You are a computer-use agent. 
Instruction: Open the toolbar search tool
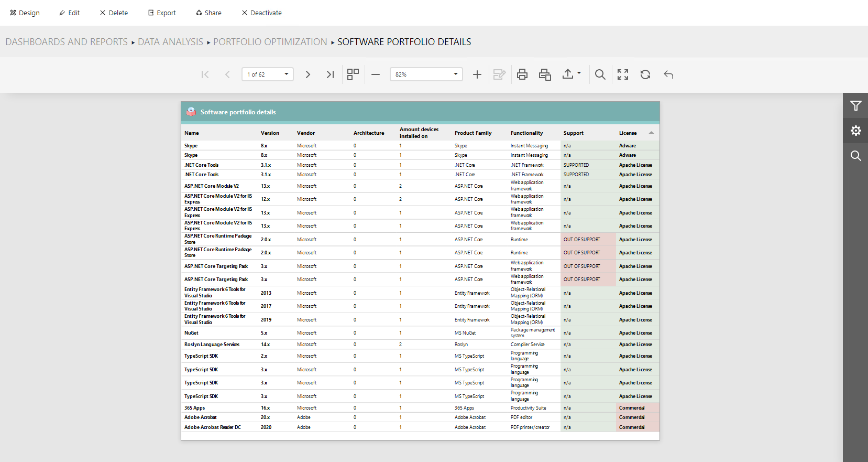[600, 74]
